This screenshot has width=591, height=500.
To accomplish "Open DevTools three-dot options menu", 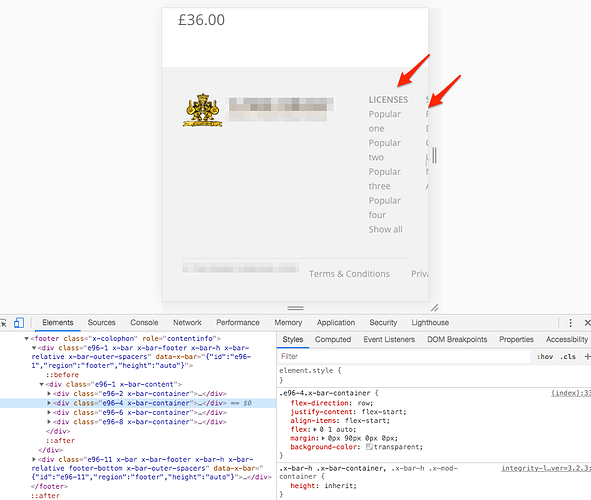I will click(x=570, y=323).
